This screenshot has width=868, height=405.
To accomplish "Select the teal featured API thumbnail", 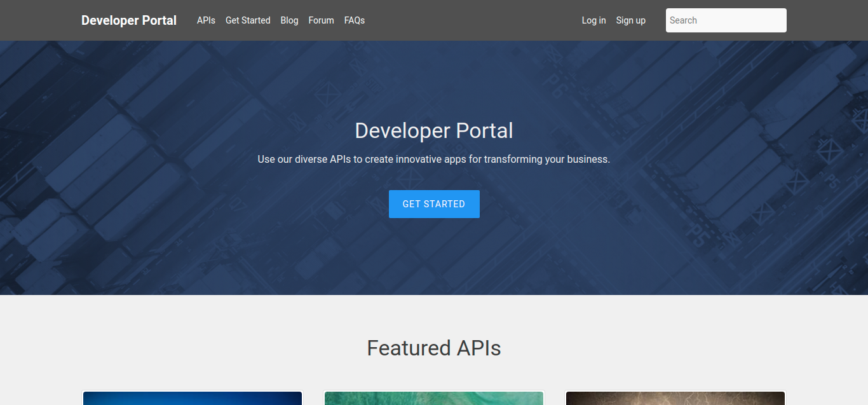I will (x=434, y=398).
